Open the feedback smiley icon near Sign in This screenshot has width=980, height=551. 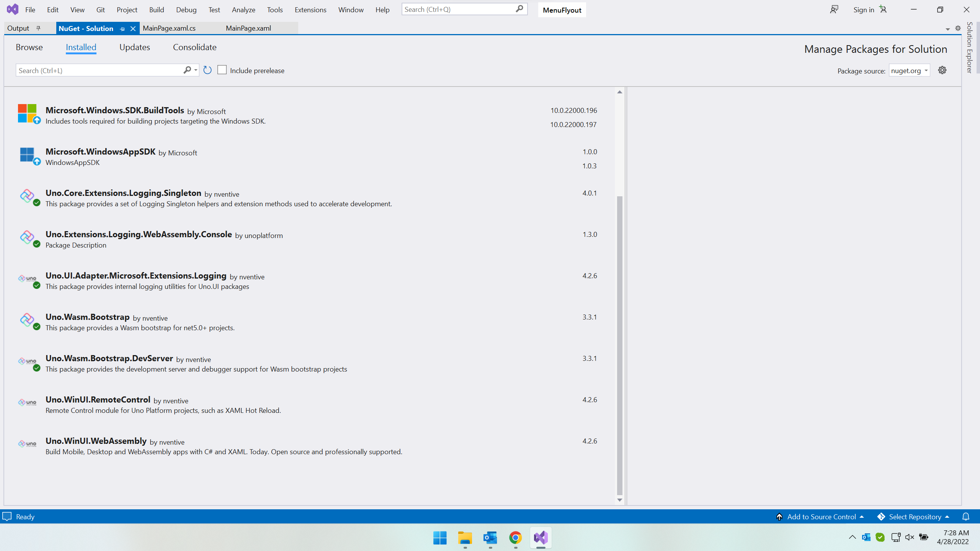pos(834,9)
